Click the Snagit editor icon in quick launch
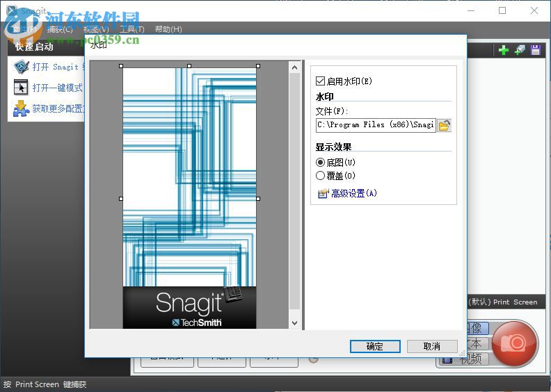The height and width of the screenshot is (392, 551). tap(21, 67)
